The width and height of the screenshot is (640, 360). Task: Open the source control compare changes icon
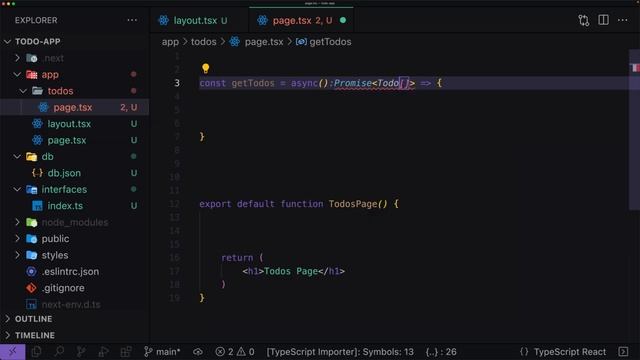click(584, 20)
